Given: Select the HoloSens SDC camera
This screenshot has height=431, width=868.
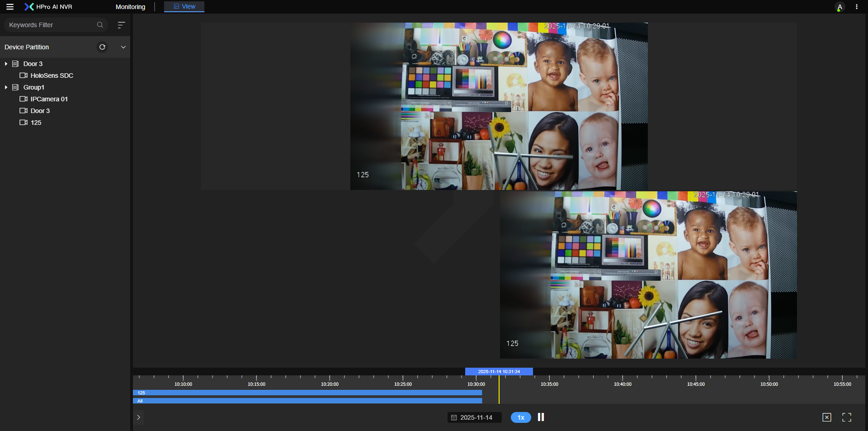Looking at the screenshot, I should click(52, 76).
